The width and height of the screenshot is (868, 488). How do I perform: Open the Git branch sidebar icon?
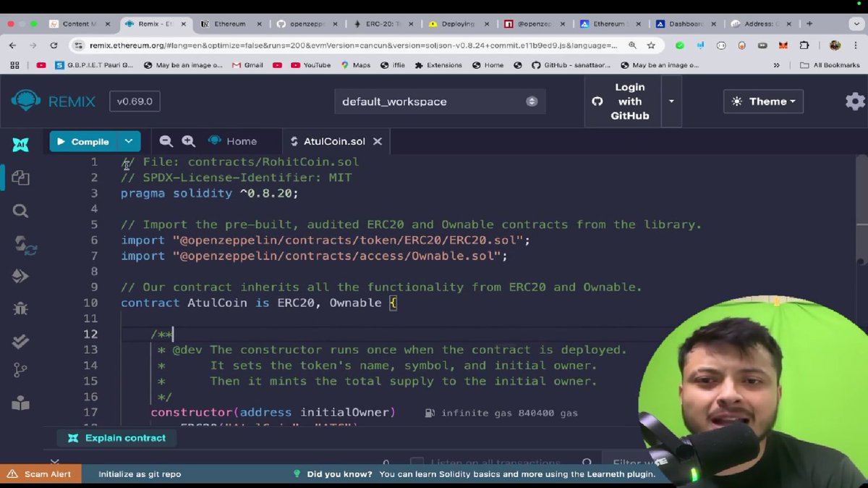point(20,371)
